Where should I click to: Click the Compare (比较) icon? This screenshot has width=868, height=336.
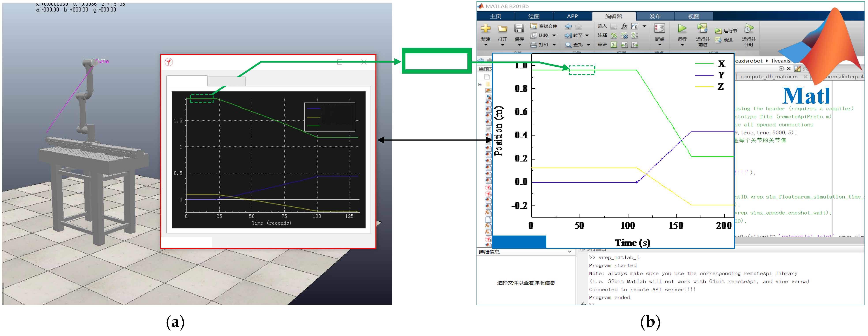(533, 35)
